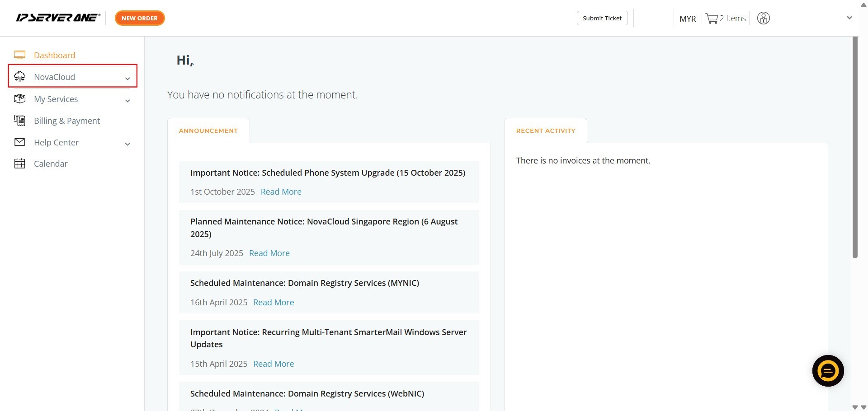Open the shopping cart with 2 items

[x=725, y=19]
